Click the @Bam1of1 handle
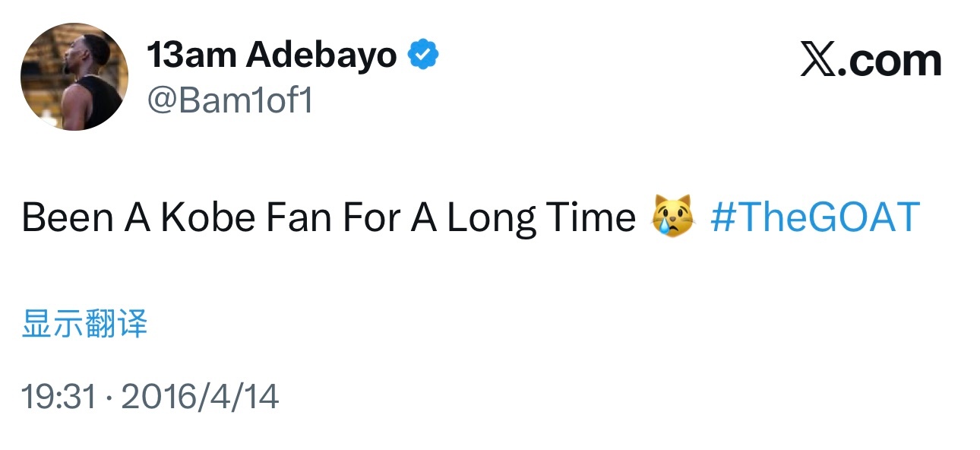This screenshot has height=450, width=980. (x=229, y=100)
